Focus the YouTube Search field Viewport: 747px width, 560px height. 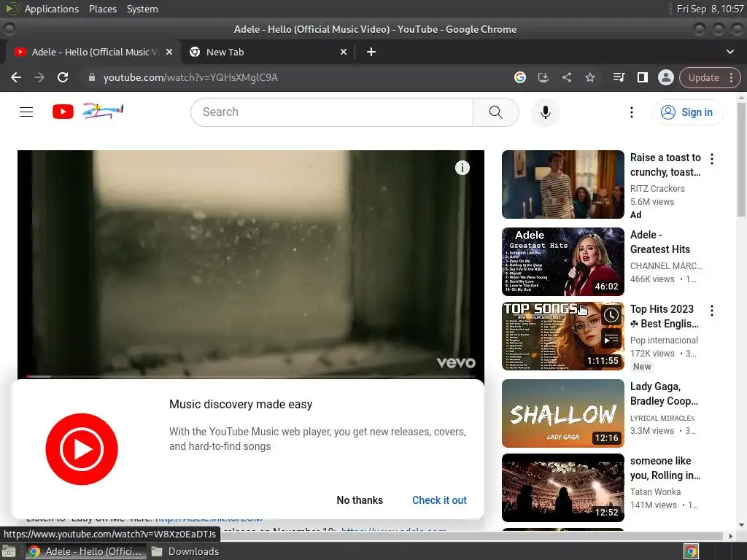coord(332,112)
